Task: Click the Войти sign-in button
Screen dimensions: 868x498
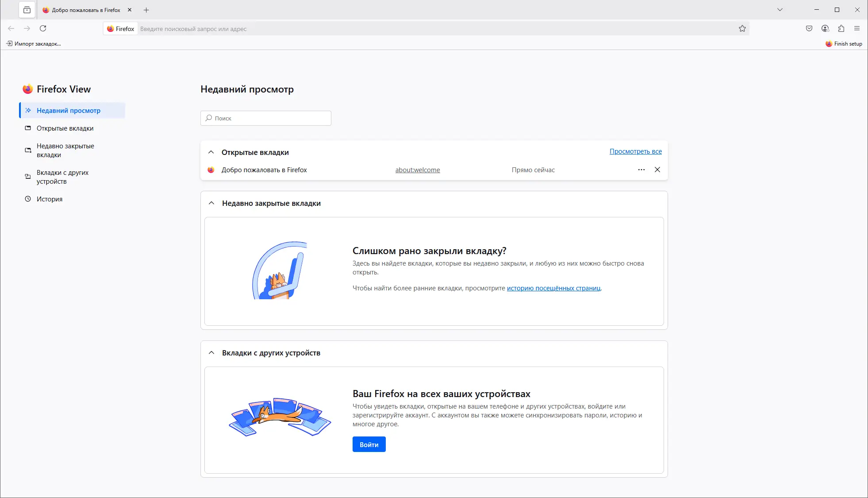Action: (369, 444)
